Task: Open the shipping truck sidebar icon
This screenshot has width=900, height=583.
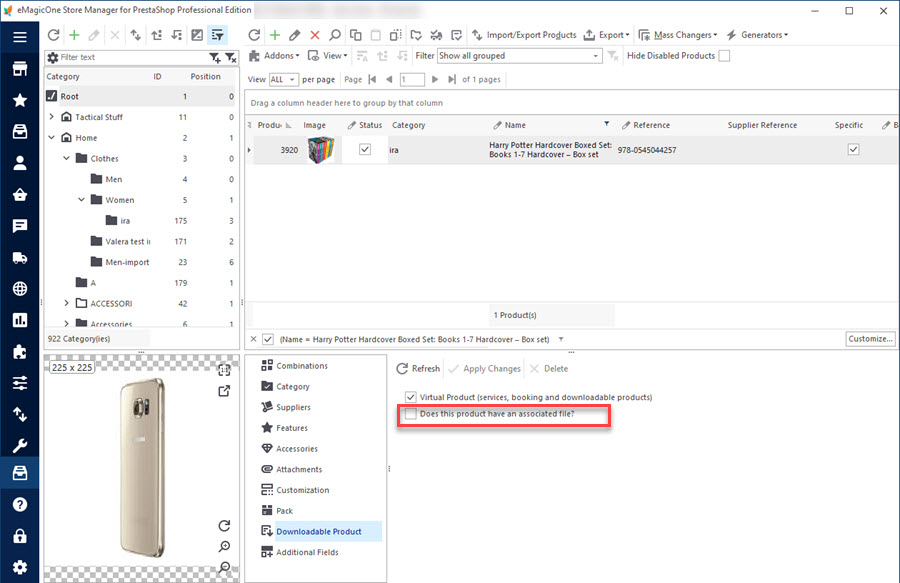Action: [20, 258]
